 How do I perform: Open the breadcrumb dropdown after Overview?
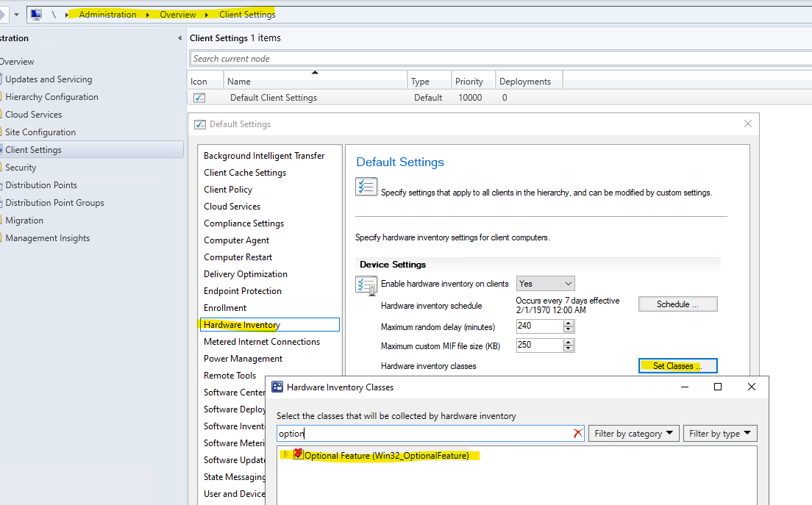[x=207, y=15]
